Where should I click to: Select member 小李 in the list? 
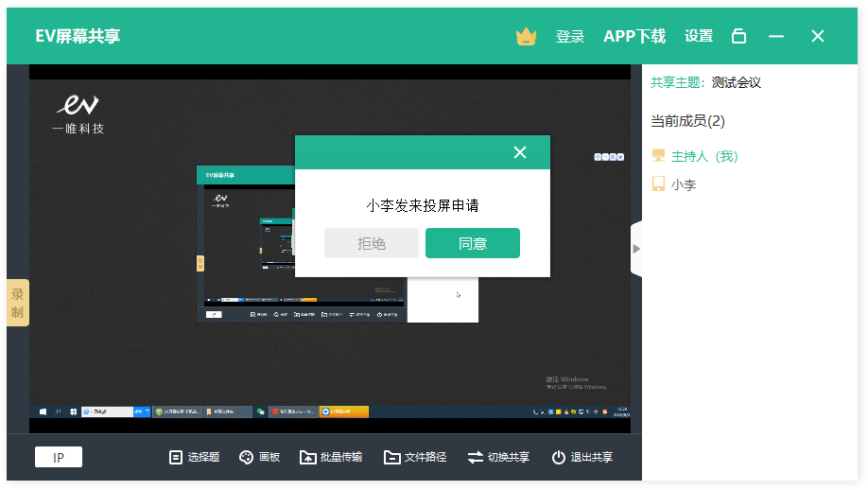[x=683, y=185]
